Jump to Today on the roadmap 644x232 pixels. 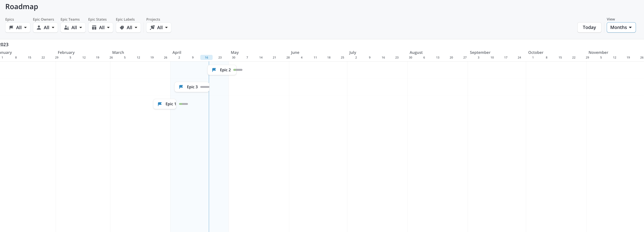(x=589, y=28)
